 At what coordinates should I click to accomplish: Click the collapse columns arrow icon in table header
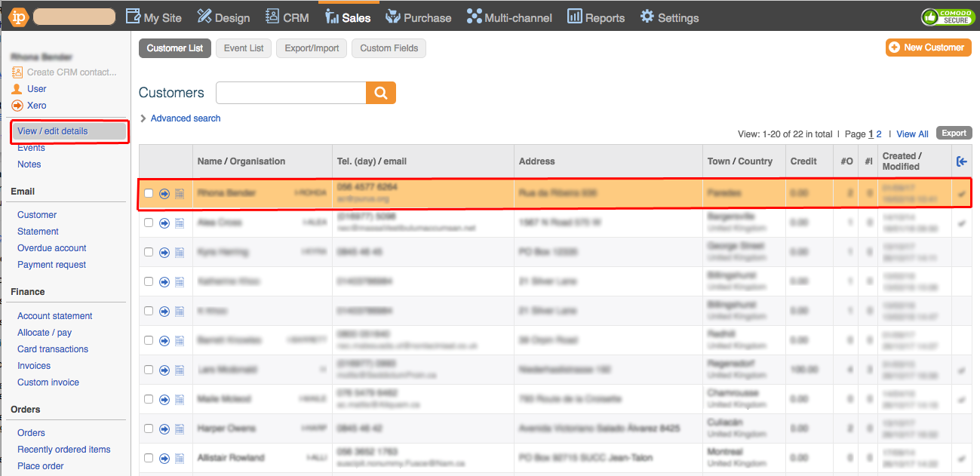point(961,161)
